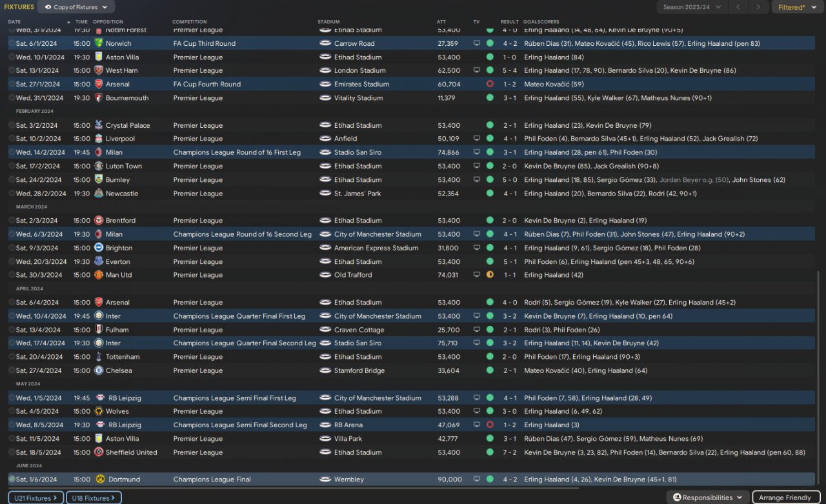The width and height of the screenshot is (826, 504).
Task: Open the Stamford Bridge stadium link
Action: click(x=359, y=370)
